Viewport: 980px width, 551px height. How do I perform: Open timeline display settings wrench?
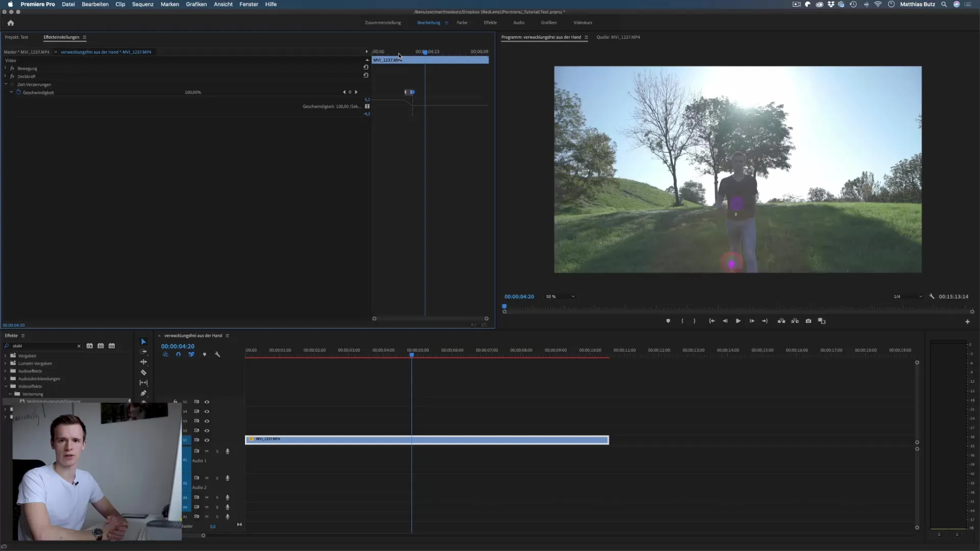[x=217, y=355]
